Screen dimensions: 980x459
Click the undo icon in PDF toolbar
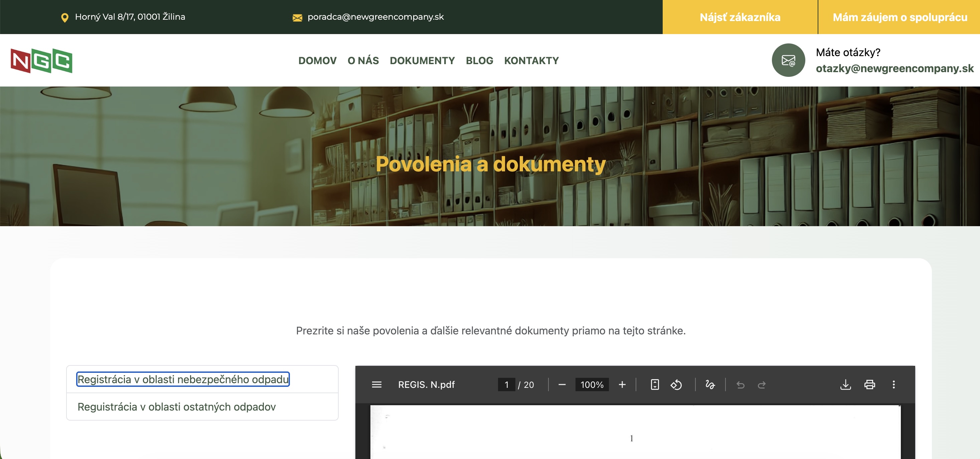(740, 385)
